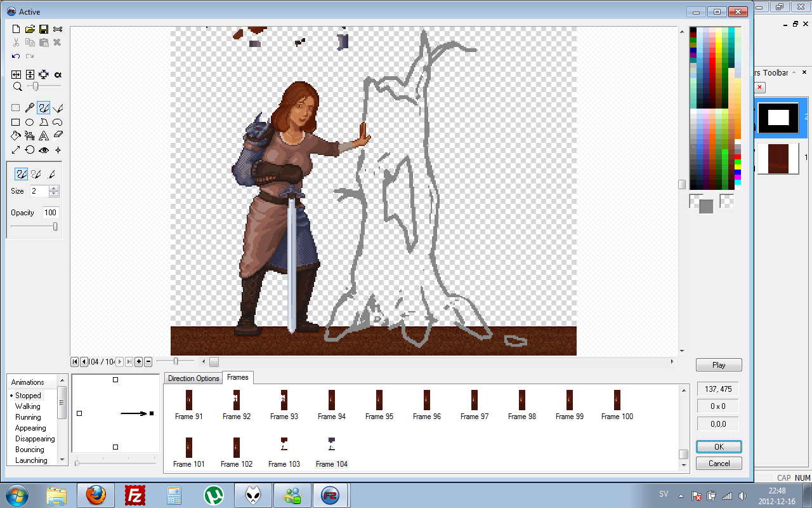The height and width of the screenshot is (508, 812).
Task: Switch to the Direction Options tab
Action: click(193, 378)
